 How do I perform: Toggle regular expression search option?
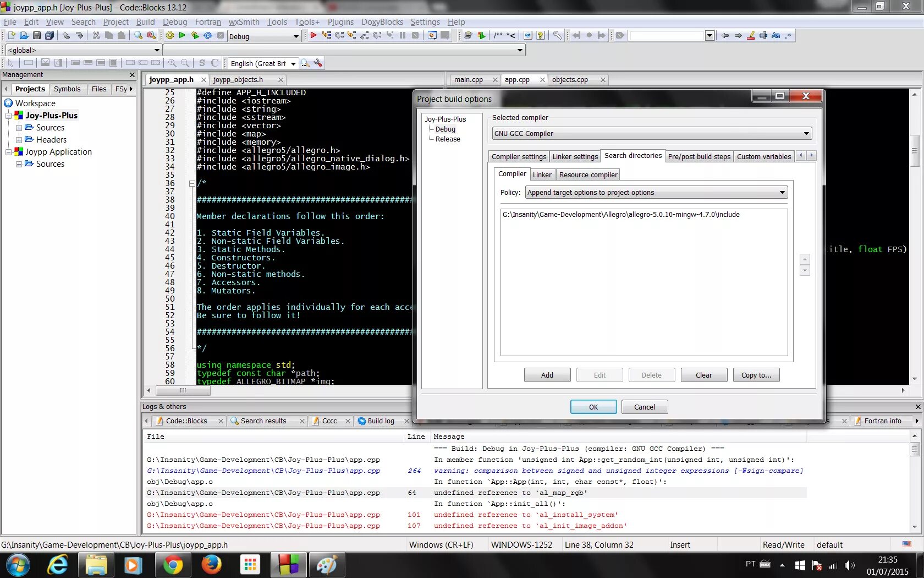pyautogui.click(x=789, y=36)
